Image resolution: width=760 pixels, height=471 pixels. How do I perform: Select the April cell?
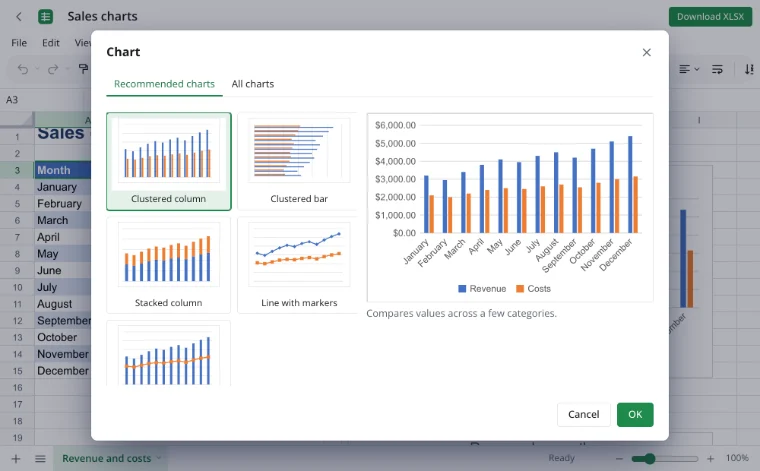(63, 237)
